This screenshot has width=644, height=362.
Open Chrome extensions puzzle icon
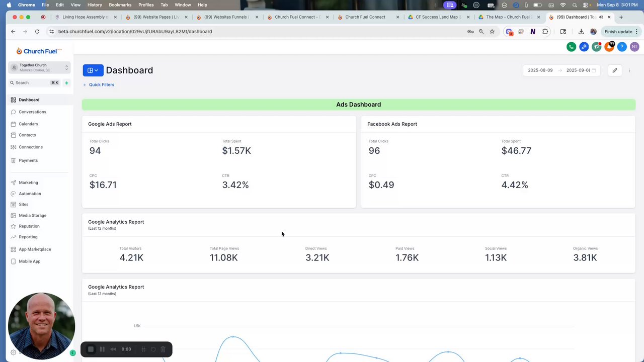click(x=545, y=31)
